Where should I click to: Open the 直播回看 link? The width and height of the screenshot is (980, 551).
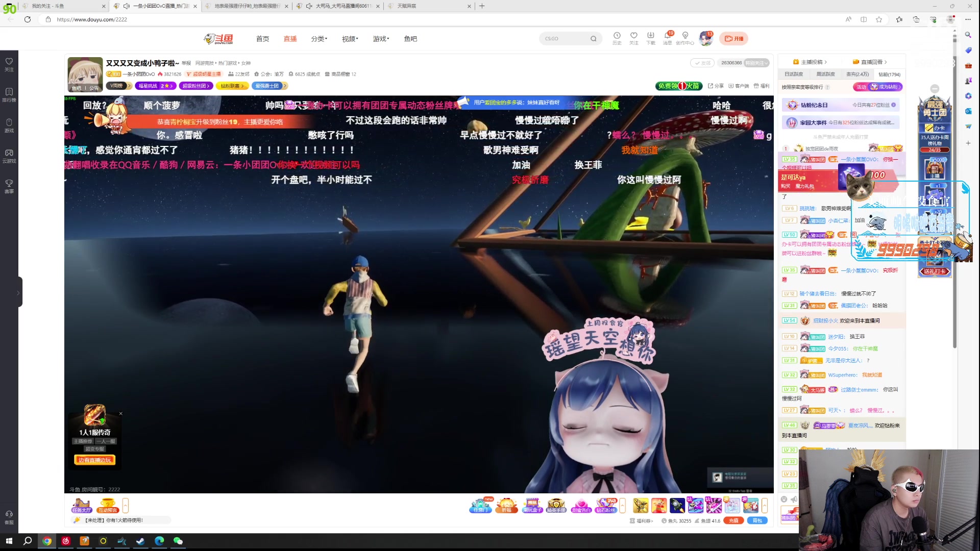(x=870, y=62)
